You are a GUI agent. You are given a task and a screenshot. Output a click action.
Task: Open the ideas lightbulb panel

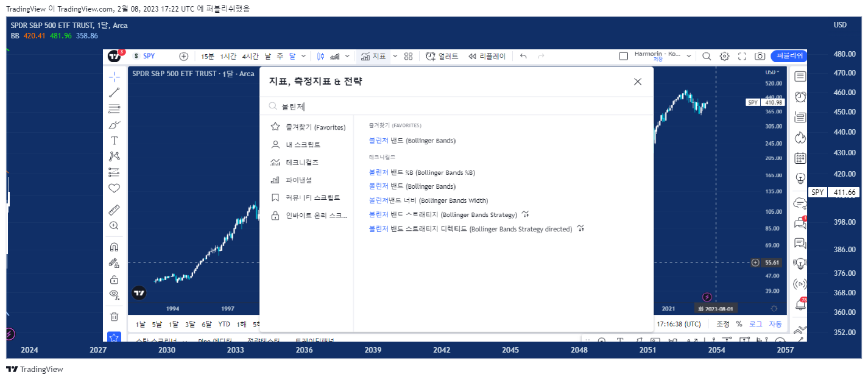point(800,178)
